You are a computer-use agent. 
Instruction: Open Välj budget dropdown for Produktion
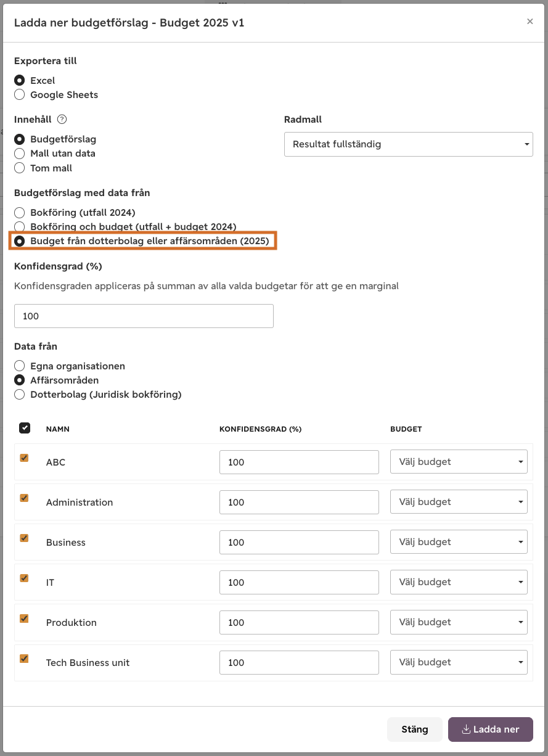[x=459, y=622]
